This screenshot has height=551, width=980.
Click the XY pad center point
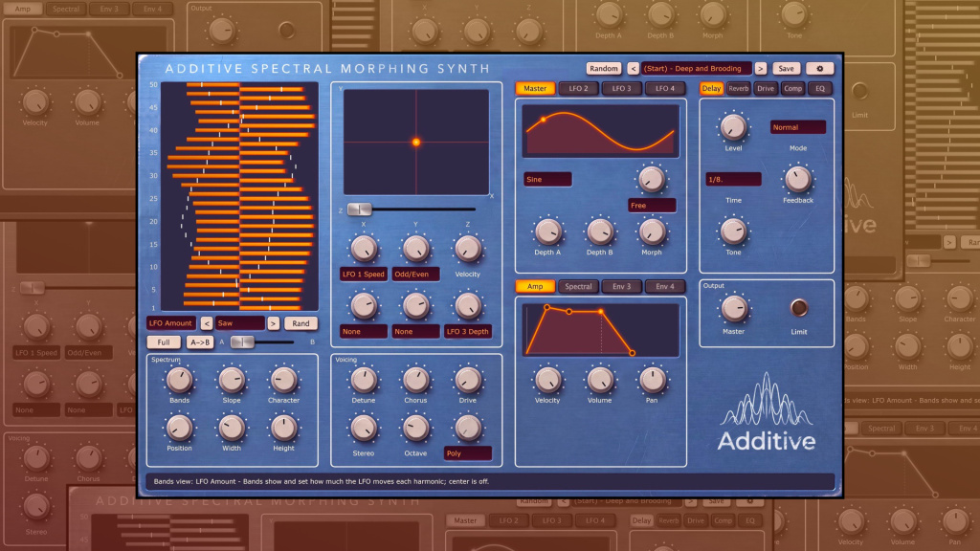point(416,143)
